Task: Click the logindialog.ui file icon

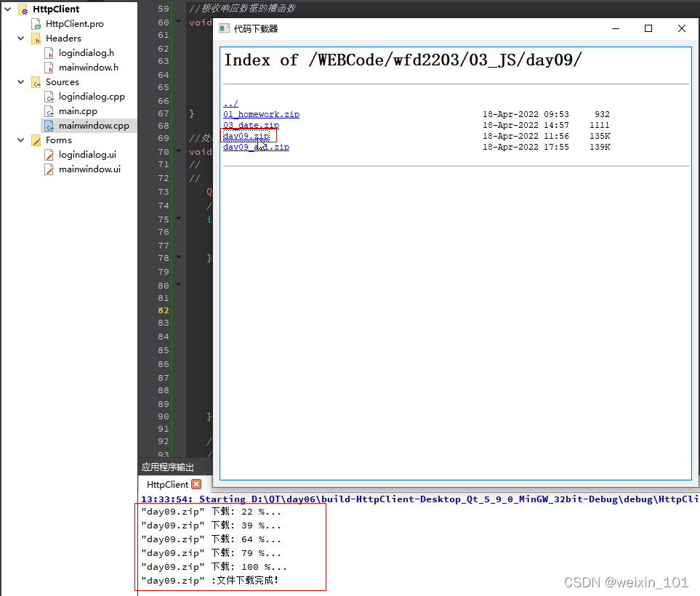Action: pos(49,155)
